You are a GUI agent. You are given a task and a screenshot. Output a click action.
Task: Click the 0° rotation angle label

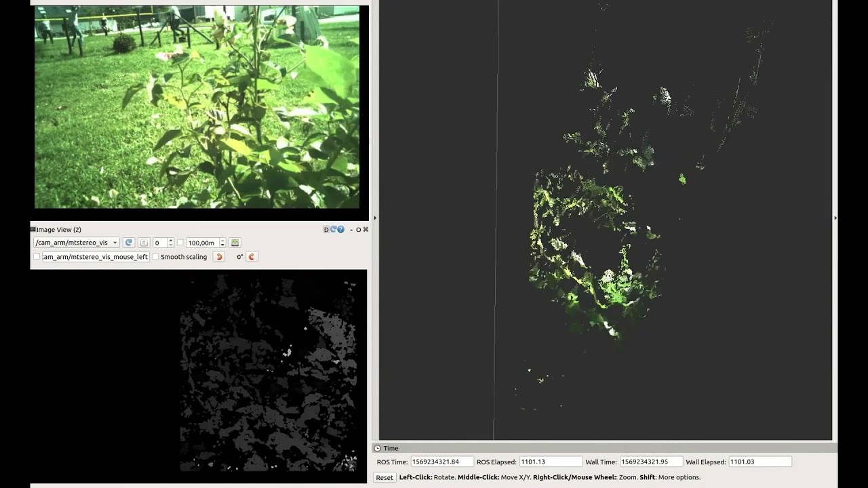tap(240, 257)
